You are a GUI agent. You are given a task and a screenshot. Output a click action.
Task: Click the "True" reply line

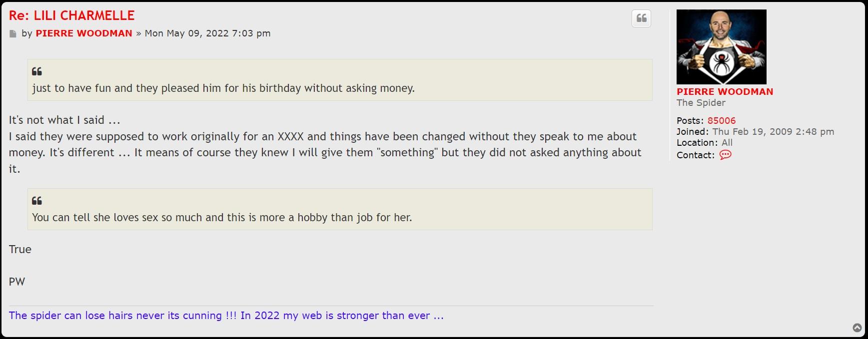(x=20, y=250)
